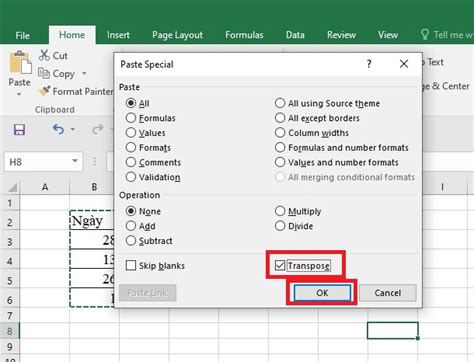
Task: Select the Format Painter brush
Action: 44,91
